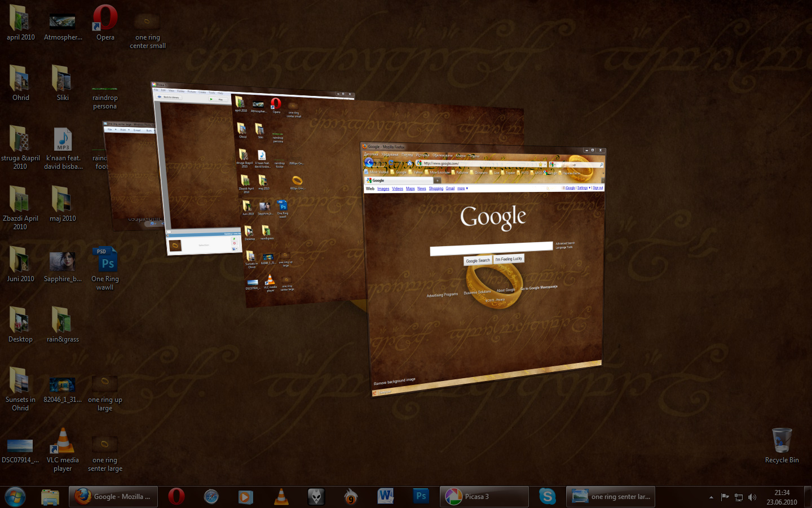Open Microsoft Word from the taskbar

point(386,497)
